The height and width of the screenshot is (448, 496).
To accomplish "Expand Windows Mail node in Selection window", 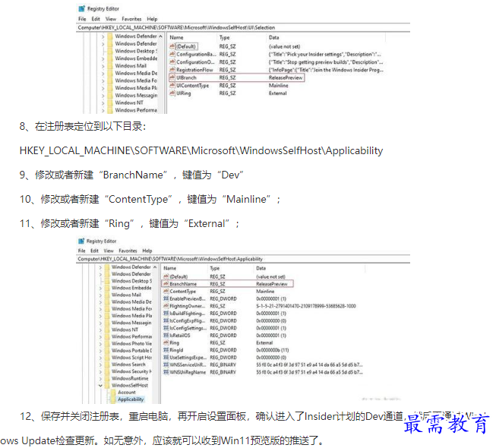I will [x=103, y=66].
